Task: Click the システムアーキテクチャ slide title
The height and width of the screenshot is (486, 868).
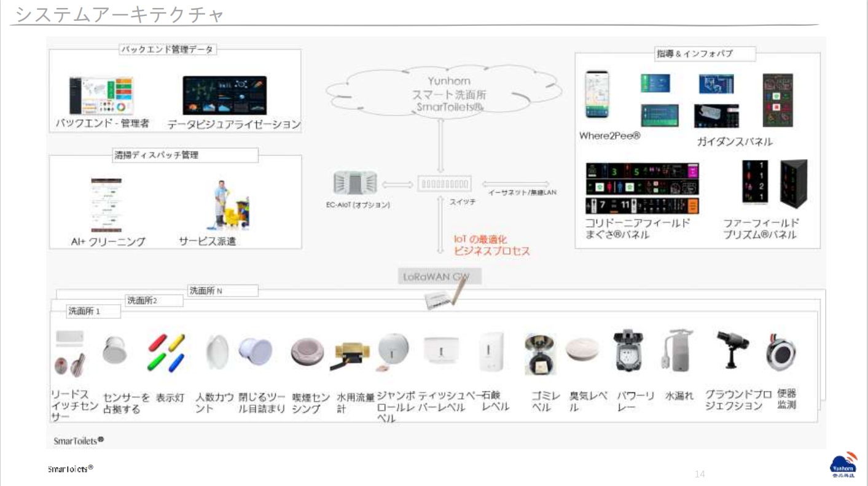Action: [119, 14]
